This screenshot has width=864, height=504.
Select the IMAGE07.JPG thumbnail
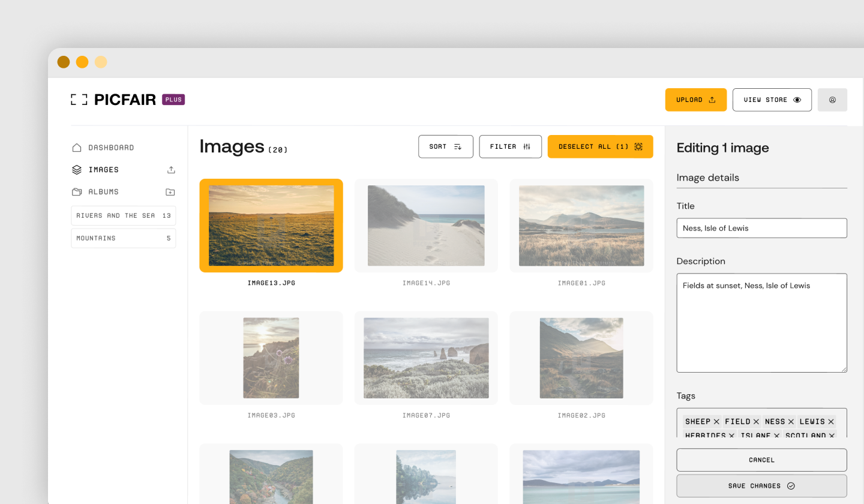(x=426, y=358)
